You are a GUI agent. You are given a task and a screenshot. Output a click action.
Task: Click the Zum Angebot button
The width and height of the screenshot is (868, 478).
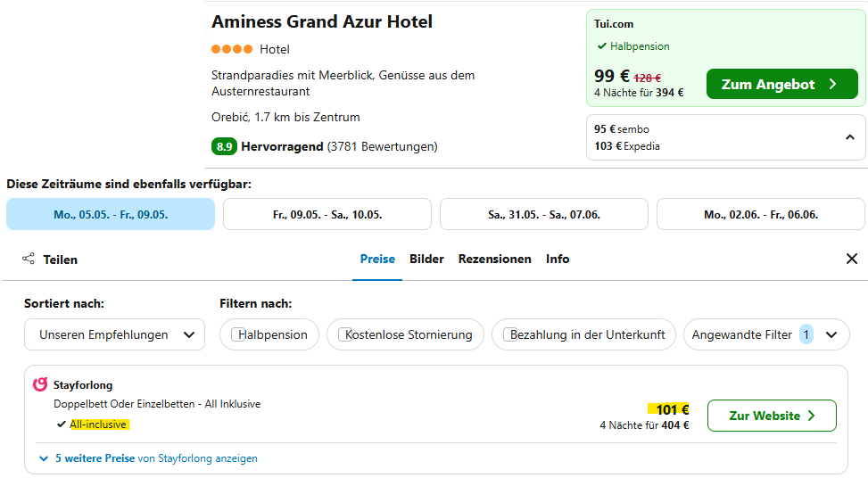point(781,85)
